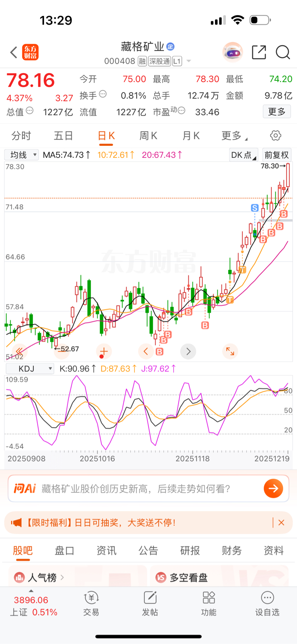Tap the orange T marker near 20251118
The width and height of the screenshot is (297, 644).
[x=230, y=300]
